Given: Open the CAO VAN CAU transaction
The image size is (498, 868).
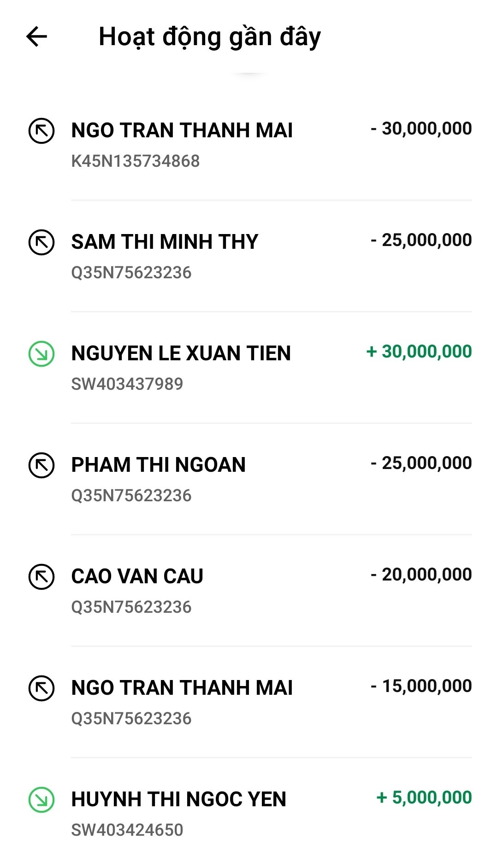Looking at the screenshot, I should [x=137, y=576].
